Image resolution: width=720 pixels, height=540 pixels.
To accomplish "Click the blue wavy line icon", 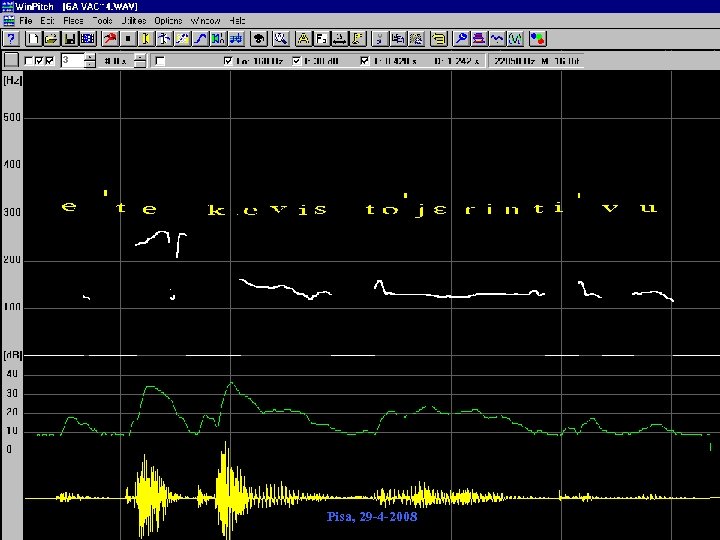I will click(x=497, y=39).
